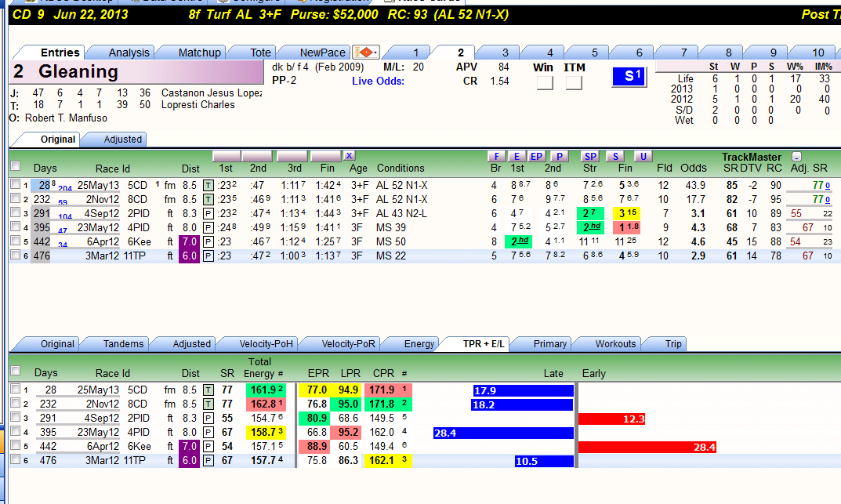Click the T surface icon for 2Nov12 in TPR table
This screenshot has width=841, height=504.
[208, 404]
